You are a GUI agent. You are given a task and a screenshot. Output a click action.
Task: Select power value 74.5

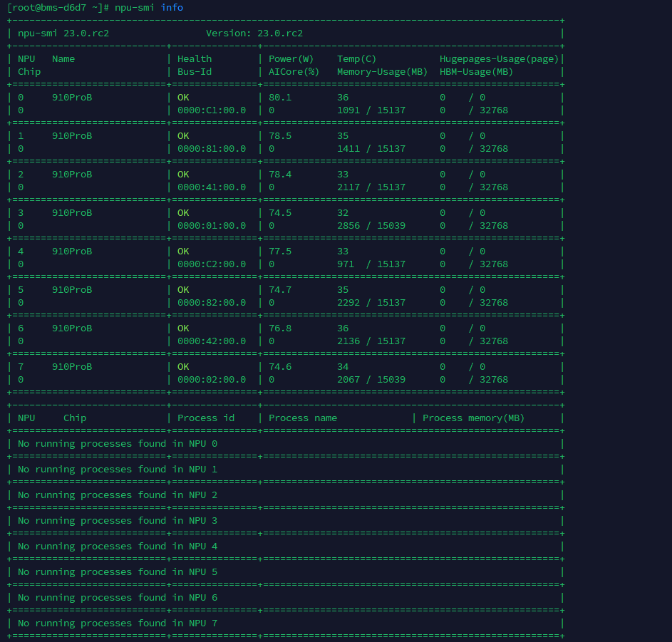(x=280, y=213)
